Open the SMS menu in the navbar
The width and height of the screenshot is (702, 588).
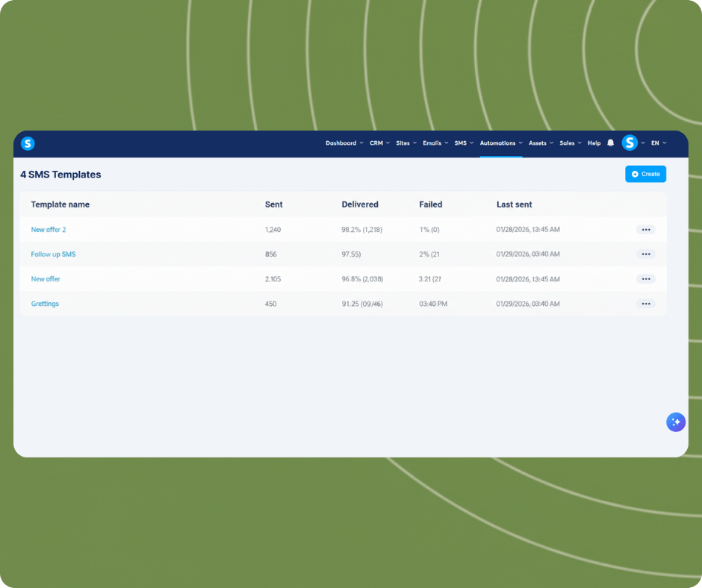point(464,143)
